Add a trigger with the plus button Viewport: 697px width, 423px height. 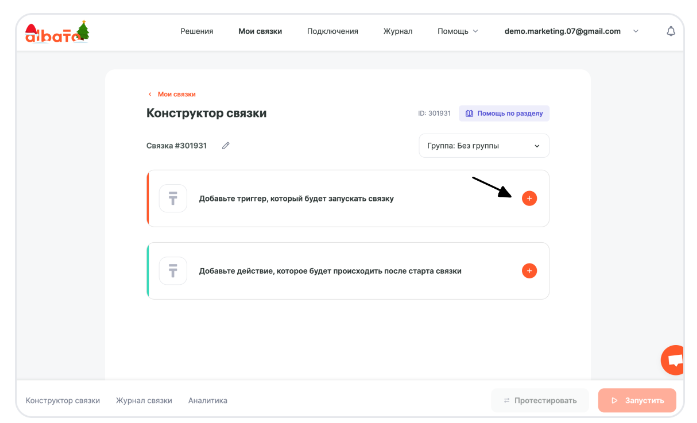(x=529, y=198)
